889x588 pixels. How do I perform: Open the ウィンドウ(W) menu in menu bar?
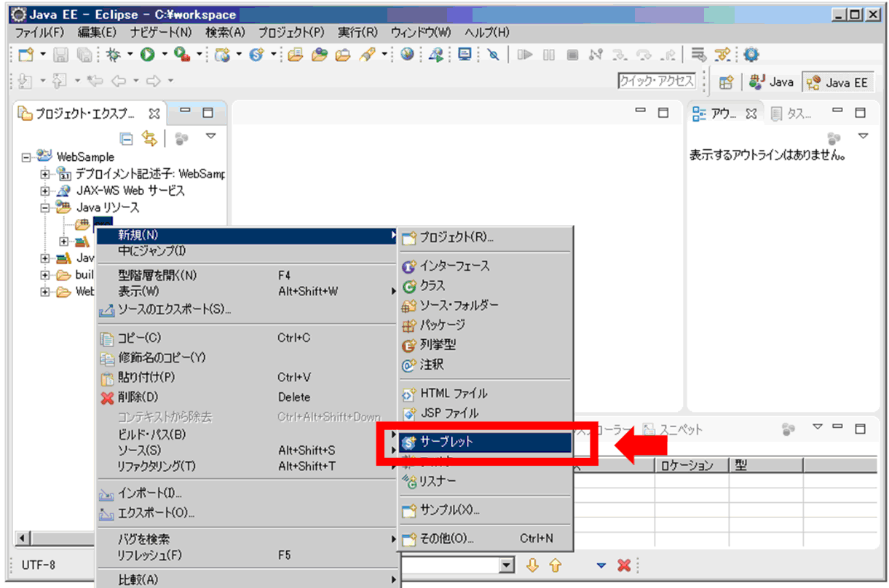point(421,33)
